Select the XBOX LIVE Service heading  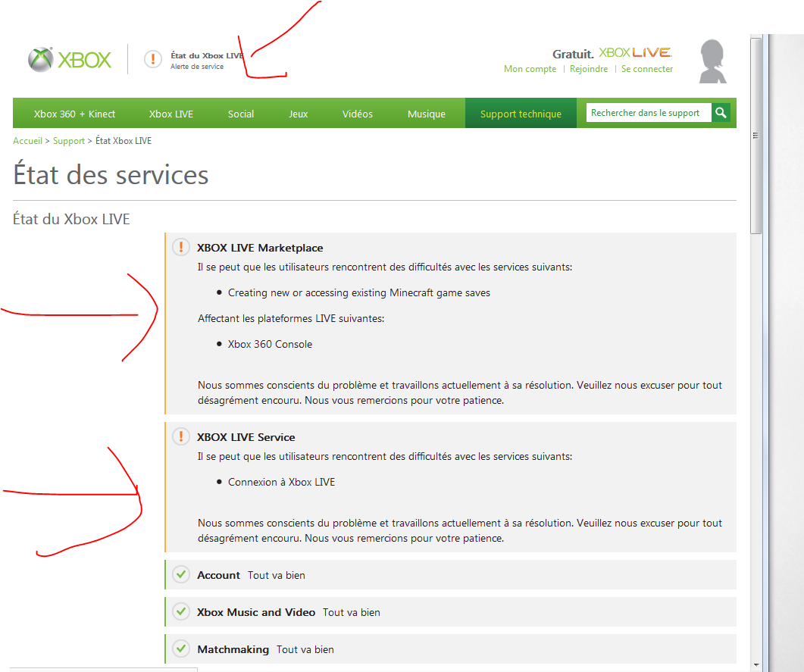(246, 437)
